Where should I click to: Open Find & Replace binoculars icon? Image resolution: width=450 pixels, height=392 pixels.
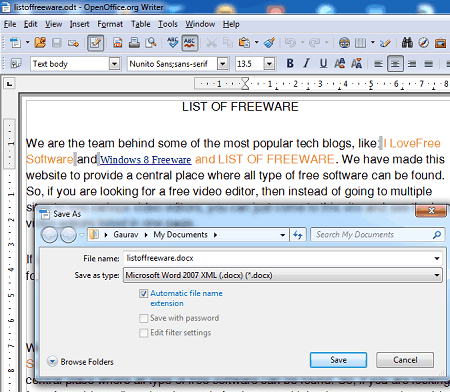[407, 43]
